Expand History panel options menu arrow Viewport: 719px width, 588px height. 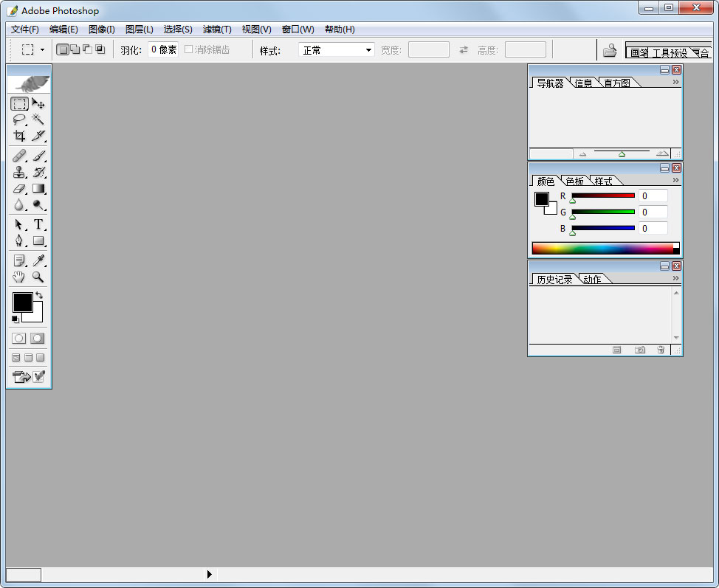click(675, 278)
